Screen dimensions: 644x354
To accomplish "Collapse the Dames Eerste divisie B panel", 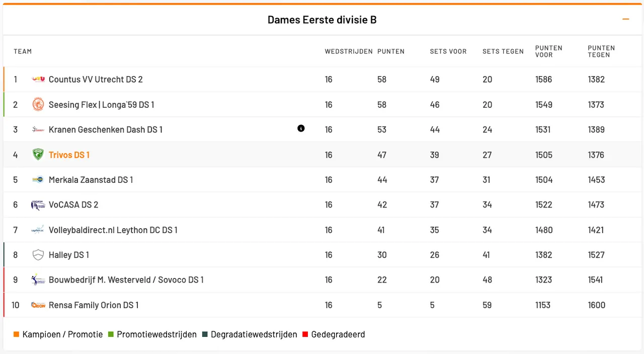I will [x=626, y=20].
